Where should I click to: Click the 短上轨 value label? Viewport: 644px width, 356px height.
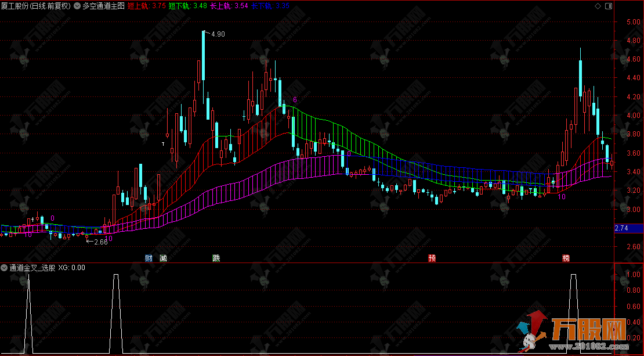[147, 6]
